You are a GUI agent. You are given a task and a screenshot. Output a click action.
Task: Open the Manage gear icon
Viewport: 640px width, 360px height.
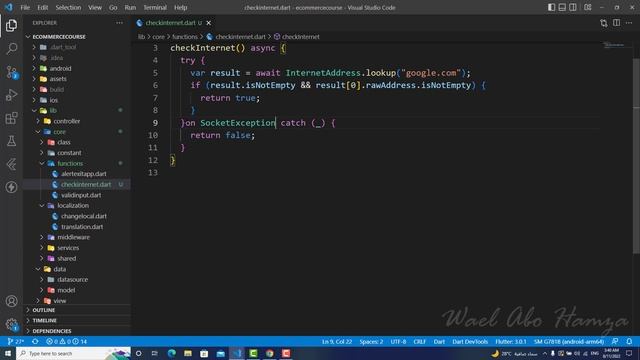(11, 324)
